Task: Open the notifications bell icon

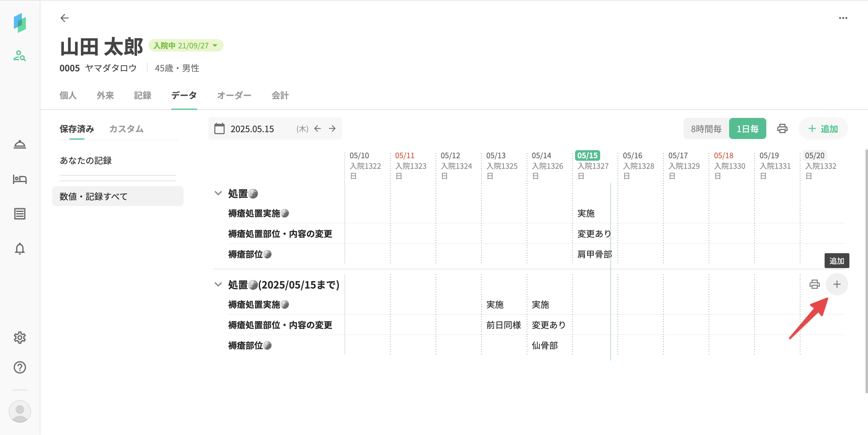Action: (x=20, y=249)
